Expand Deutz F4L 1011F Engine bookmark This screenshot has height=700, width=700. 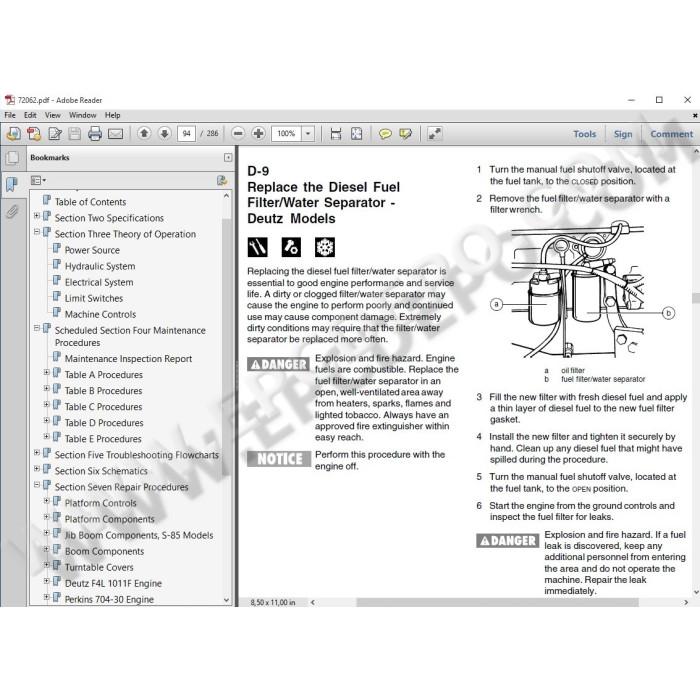click(46, 581)
